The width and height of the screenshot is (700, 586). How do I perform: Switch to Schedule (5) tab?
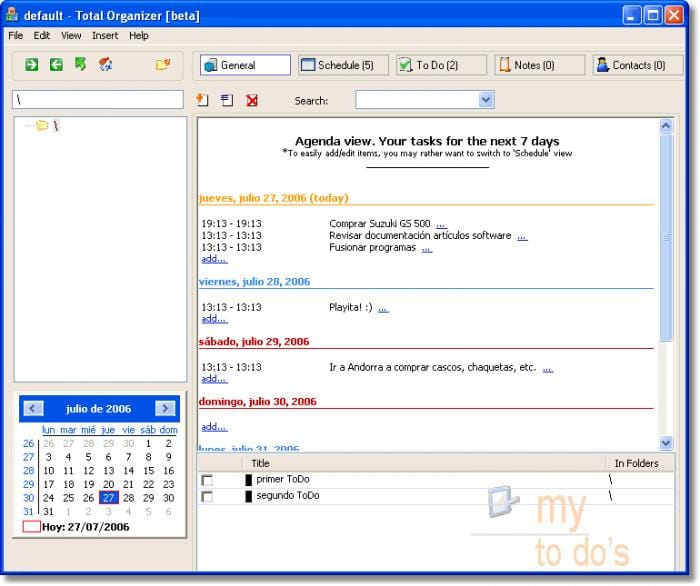tap(343, 65)
